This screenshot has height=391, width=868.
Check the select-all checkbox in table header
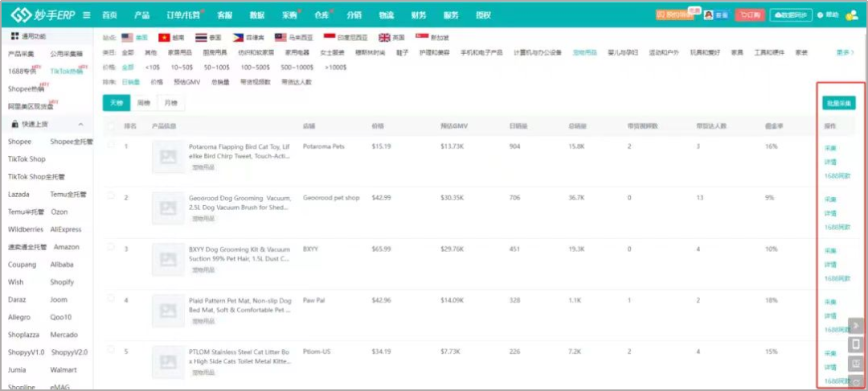[x=111, y=126]
